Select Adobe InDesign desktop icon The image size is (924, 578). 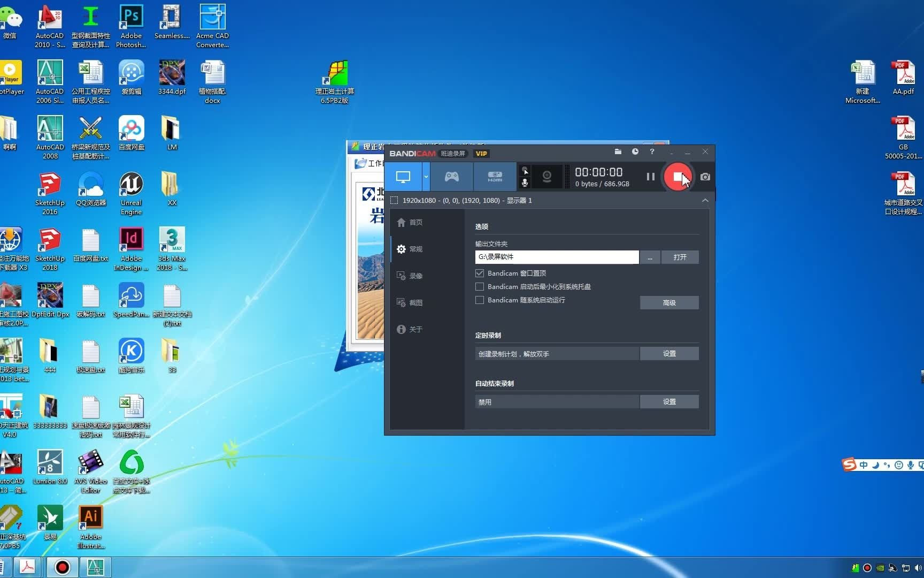coord(131,249)
